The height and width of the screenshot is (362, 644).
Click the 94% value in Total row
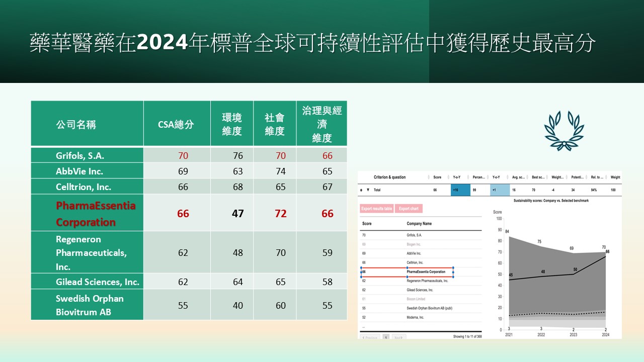[x=594, y=190]
